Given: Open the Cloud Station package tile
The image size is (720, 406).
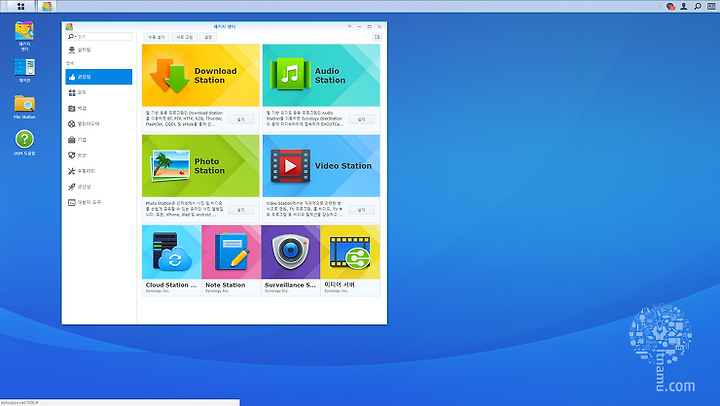Looking at the screenshot, I should (171, 260).
